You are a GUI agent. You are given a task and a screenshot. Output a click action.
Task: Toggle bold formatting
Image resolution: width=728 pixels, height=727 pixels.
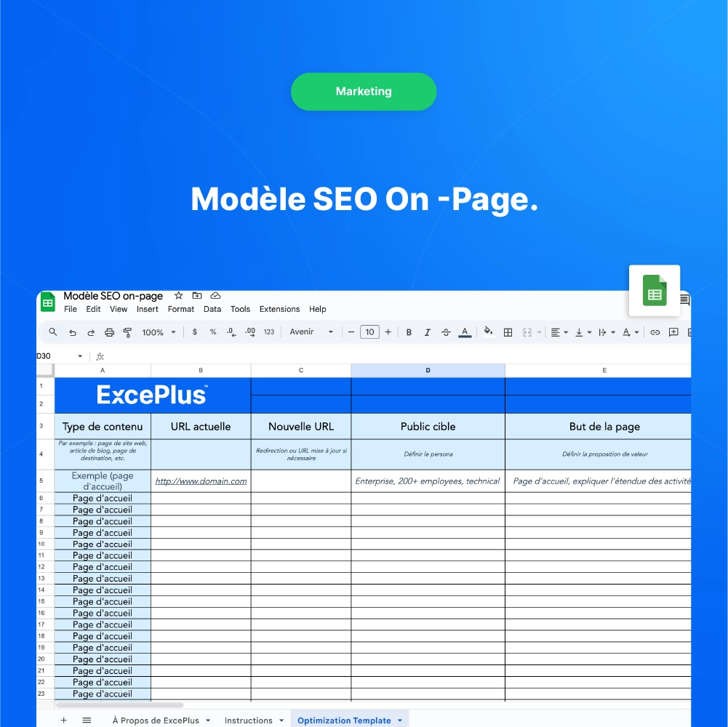pyautogui.click(x=409, y=332)
